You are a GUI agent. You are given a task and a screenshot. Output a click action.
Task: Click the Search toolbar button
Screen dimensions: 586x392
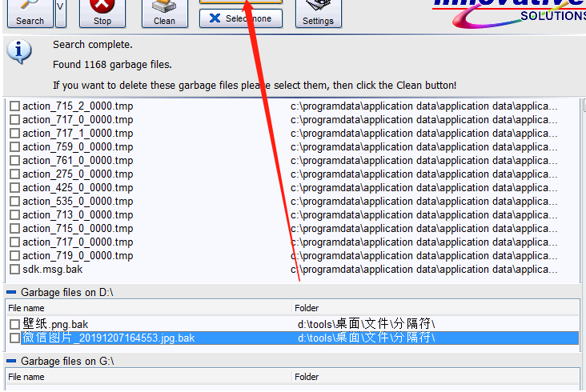click(x=30, y=14)
